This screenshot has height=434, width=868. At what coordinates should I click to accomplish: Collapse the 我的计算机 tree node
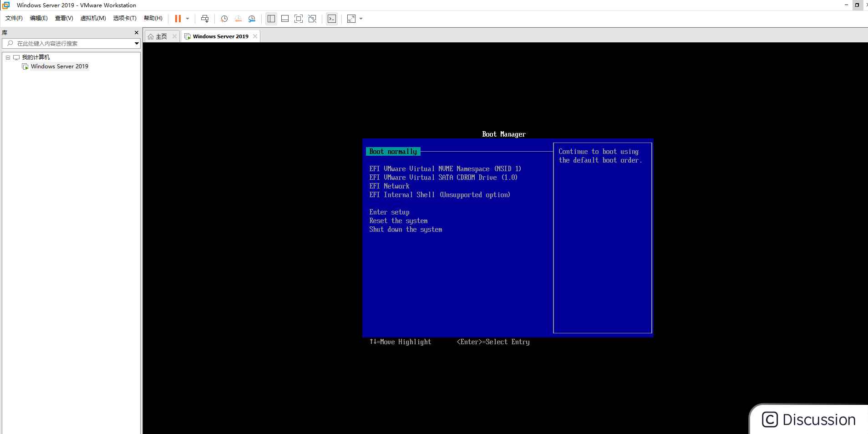(7, 57)
